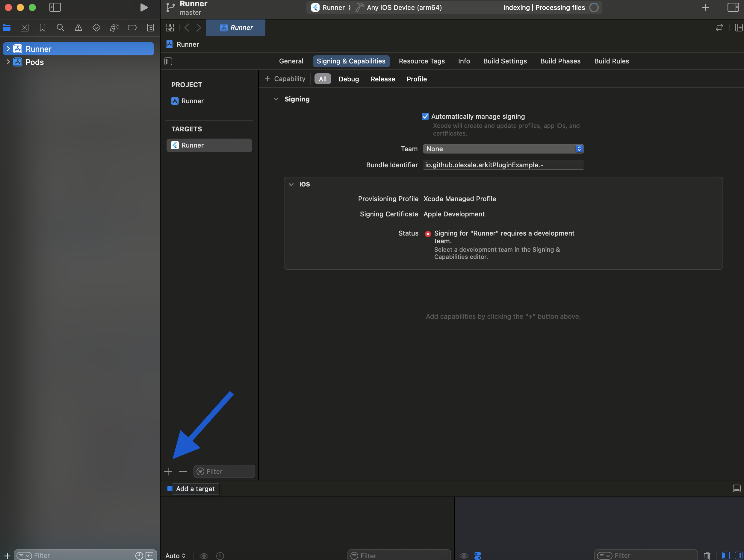
Task: Select All configurations filter
Action: 323,79
